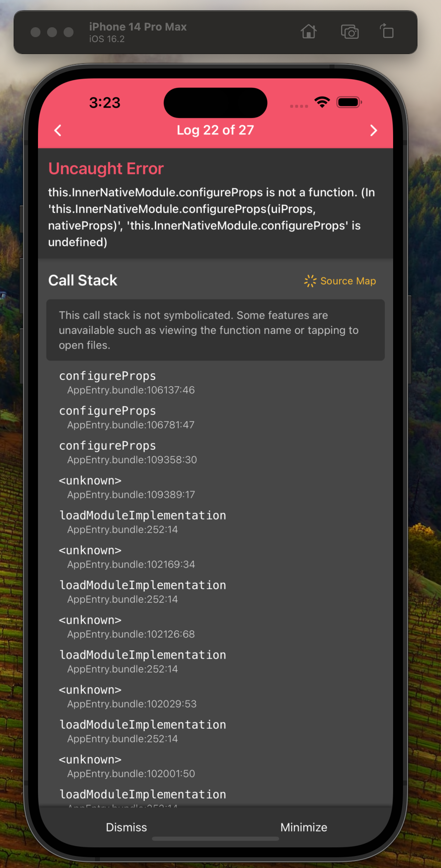The image size is (441, 868).
Task: Click the Wi-Fi status icon
Action: click(322, 102)
